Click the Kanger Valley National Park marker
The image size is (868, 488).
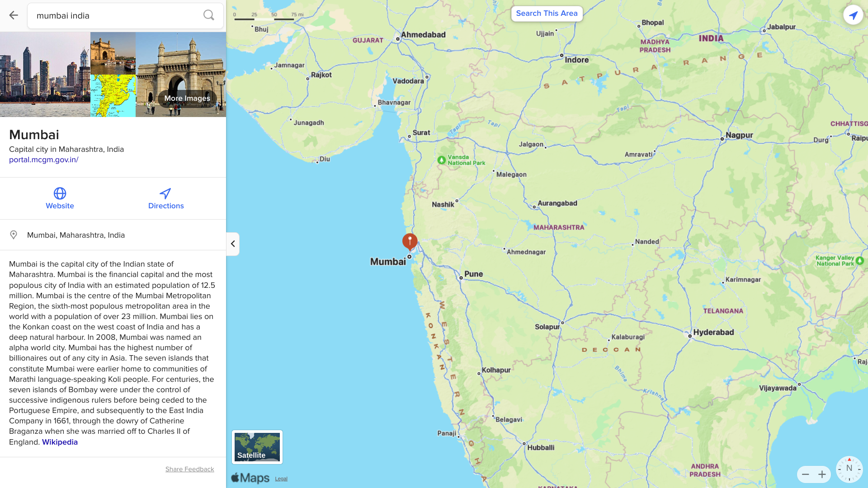[860, 261]
